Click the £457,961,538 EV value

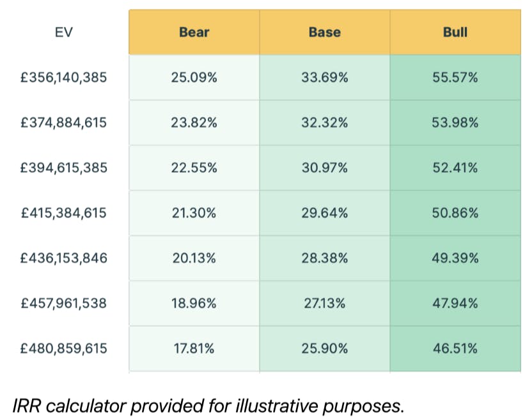[63, 303]
